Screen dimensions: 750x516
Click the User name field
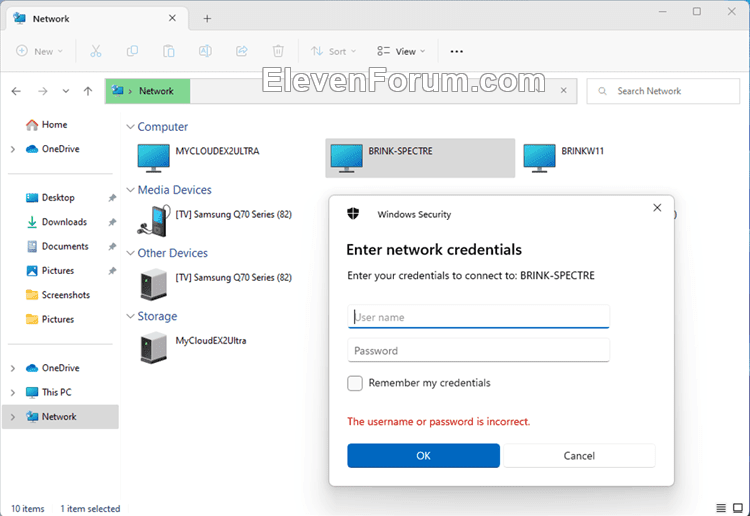[x=478, y=317]
